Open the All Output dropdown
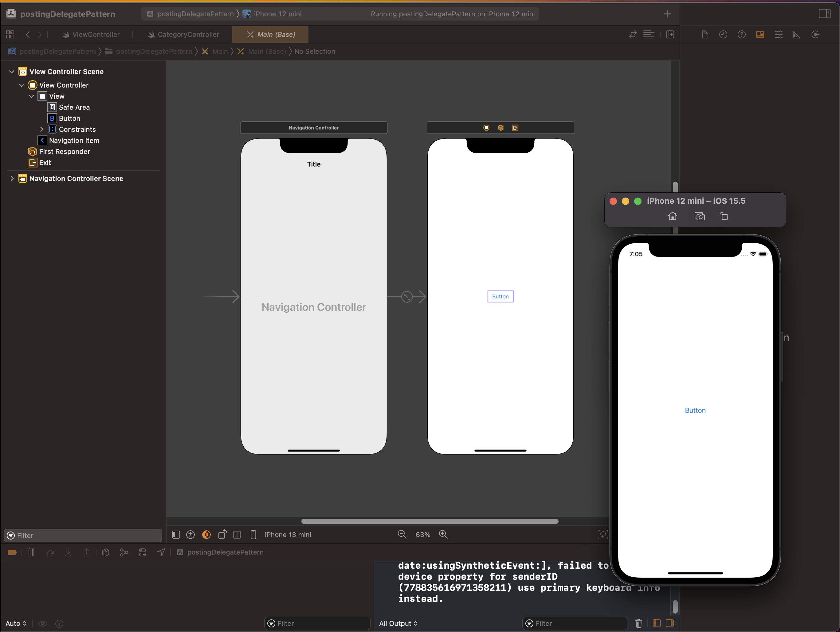 [398, 623]
